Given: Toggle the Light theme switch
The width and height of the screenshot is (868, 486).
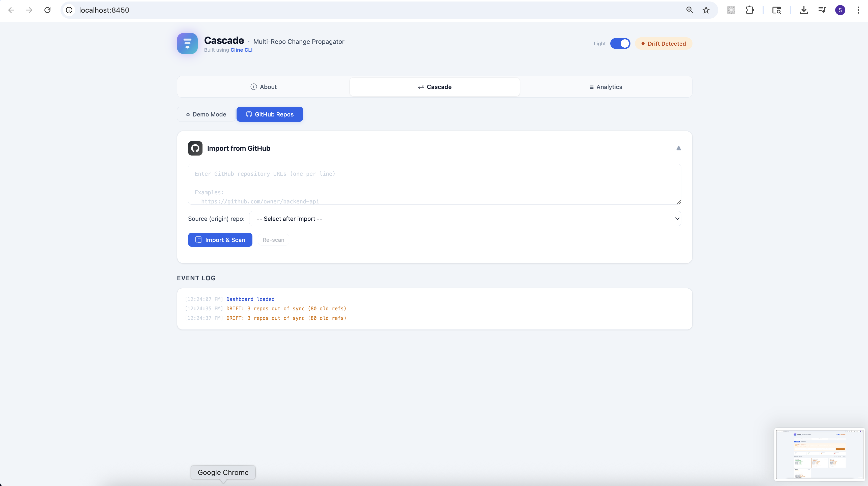Looking at the screenshot, I should tap(620, 43).
